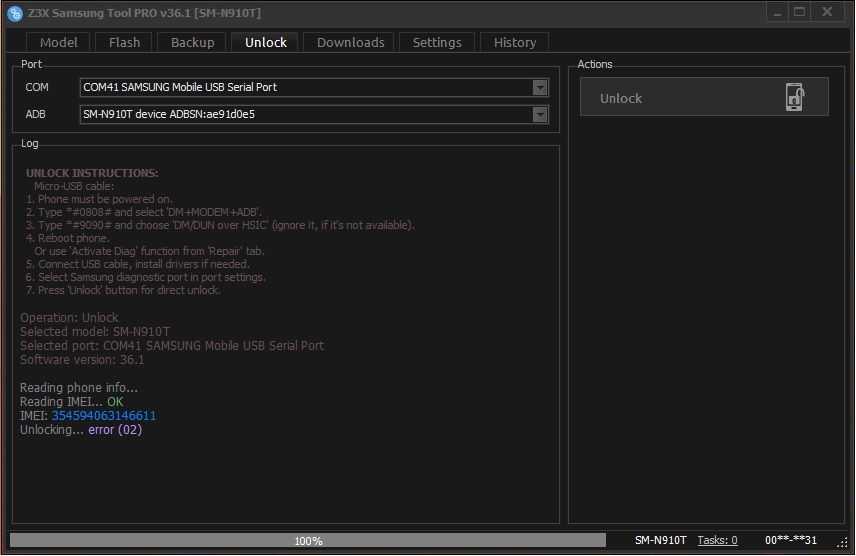
Task: Click the error (02) message
Action: click(115, 430)
